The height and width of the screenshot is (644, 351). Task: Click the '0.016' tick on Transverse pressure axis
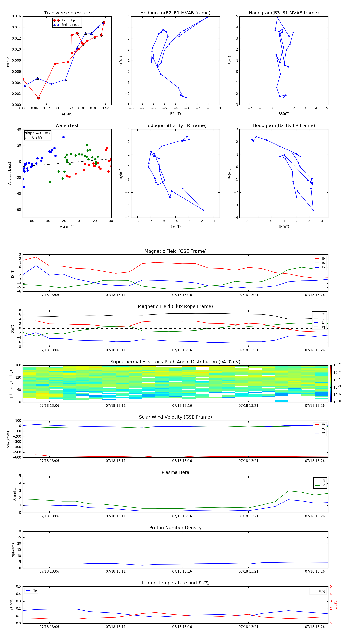(17, 16)
